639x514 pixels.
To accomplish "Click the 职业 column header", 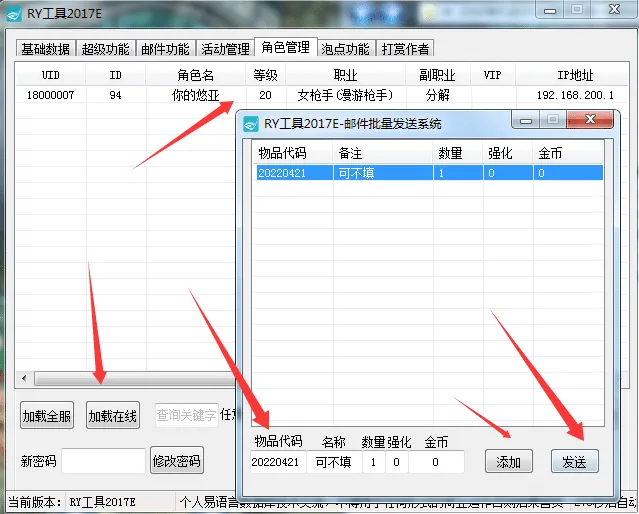I will coord(346,75).
